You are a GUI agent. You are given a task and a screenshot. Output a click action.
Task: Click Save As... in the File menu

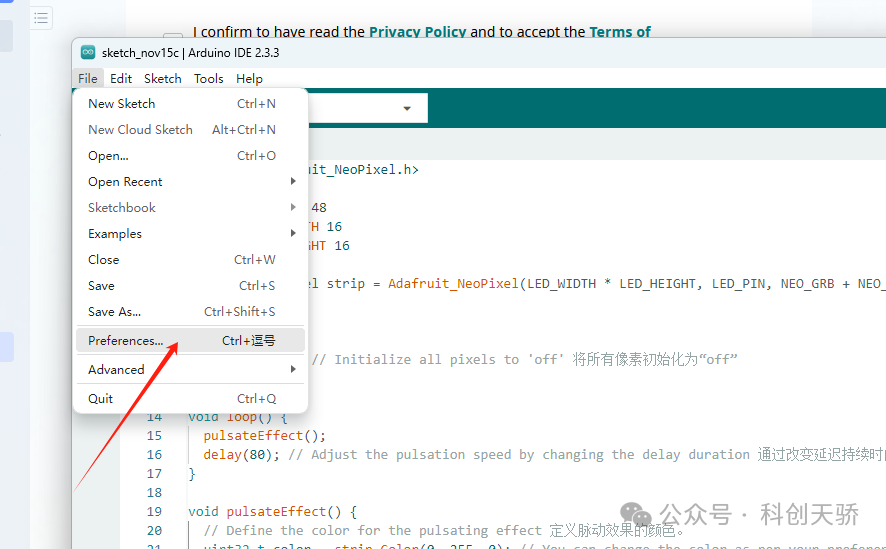[x=114, y=312]
